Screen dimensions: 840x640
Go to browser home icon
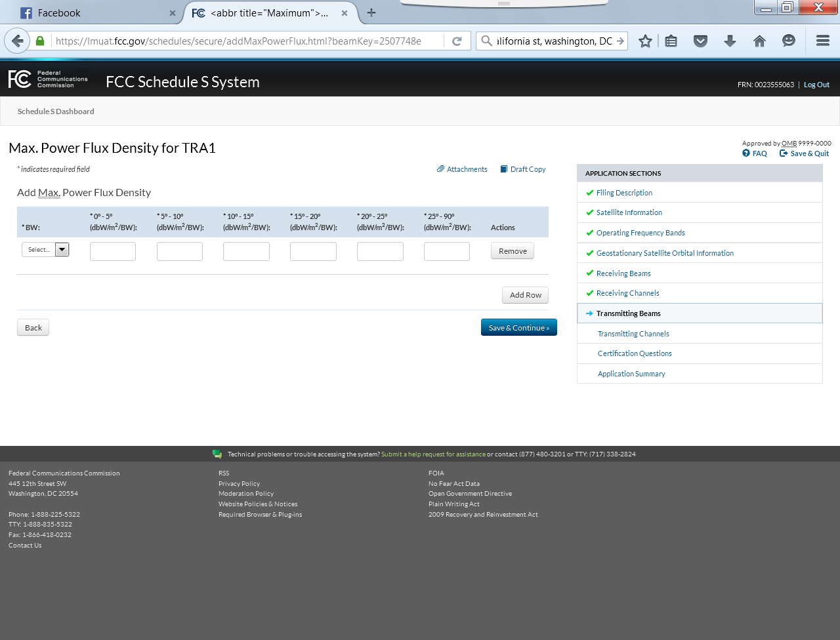point(759,41)
